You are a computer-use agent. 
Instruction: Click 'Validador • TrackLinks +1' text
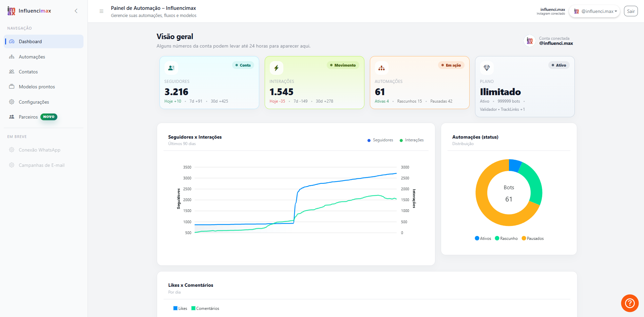tap(502, 109)
